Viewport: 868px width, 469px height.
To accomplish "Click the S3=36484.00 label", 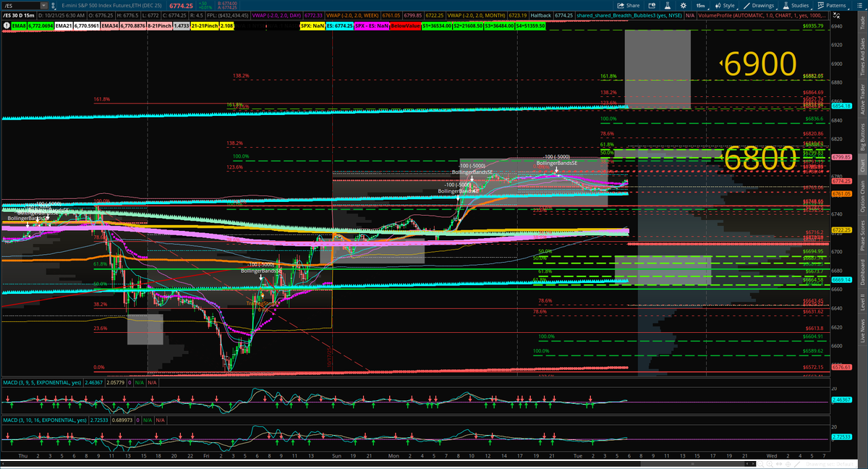I will 498,26.
